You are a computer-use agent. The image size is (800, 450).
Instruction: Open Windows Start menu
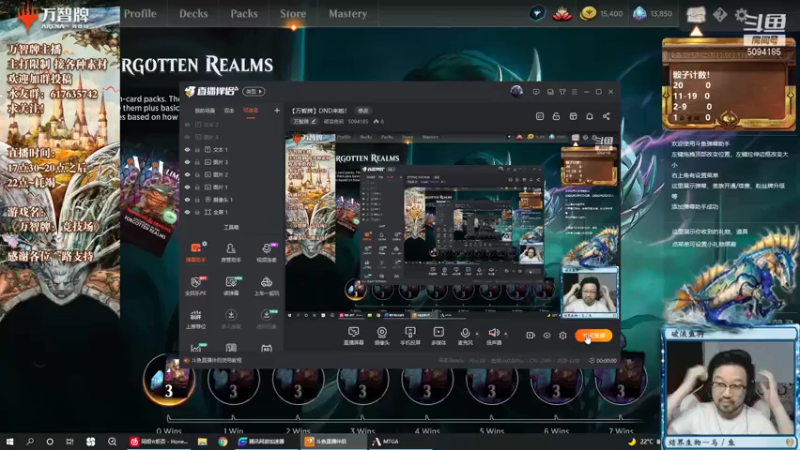(x=10, y=441)
